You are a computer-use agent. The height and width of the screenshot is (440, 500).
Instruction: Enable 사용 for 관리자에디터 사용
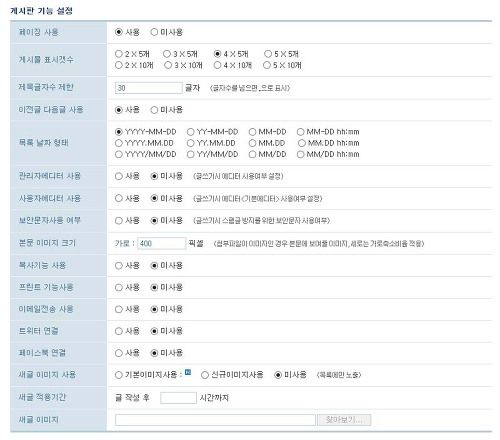tap(119, 176)
